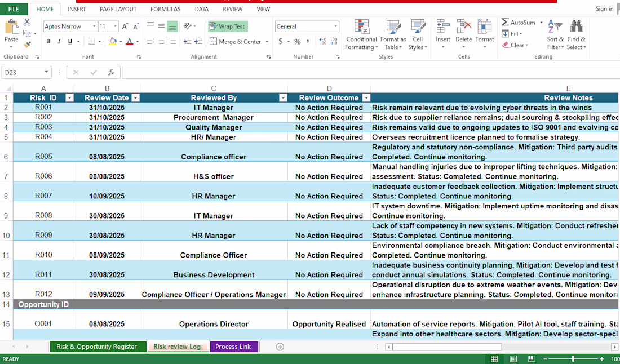Click Format cells icon
Image resolution: width=620 pixels, height=364 pixels.
pos(484,27)
